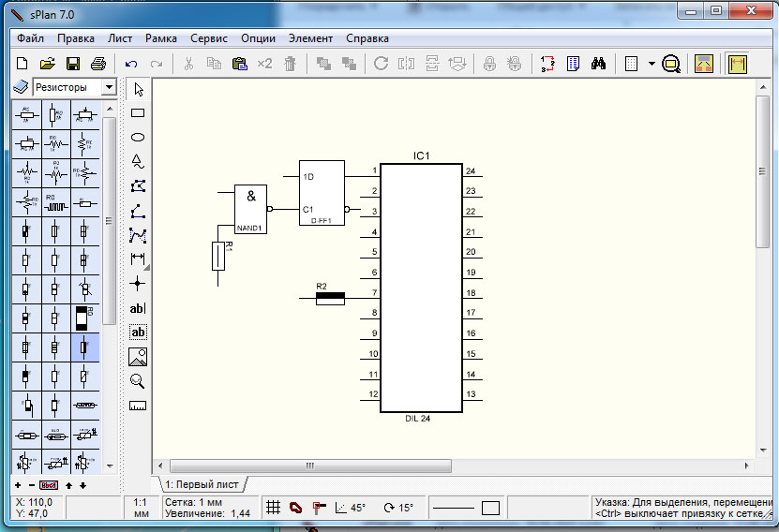Image resolution: width=779 pixels, height=532 pixels.
Task: Print using the printer icon
Action: (x=98, y=64)
